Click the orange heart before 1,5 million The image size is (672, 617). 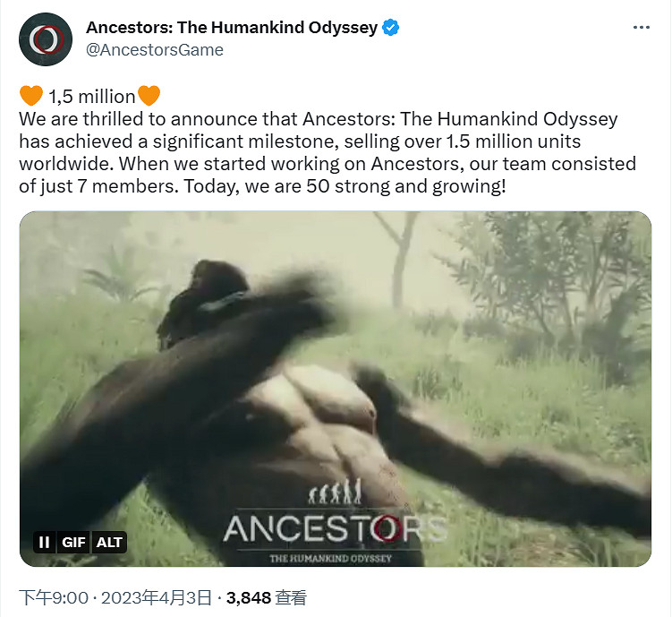tap(31, 96)
